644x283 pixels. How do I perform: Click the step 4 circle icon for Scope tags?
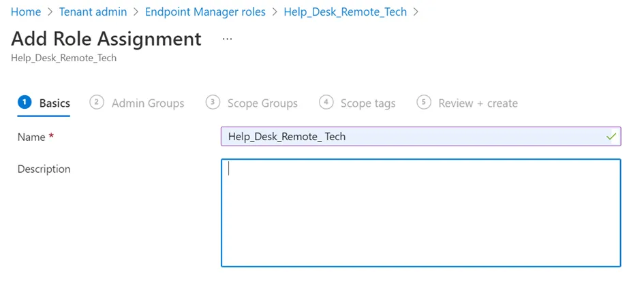pyautogui.click(x=326, y=102)
